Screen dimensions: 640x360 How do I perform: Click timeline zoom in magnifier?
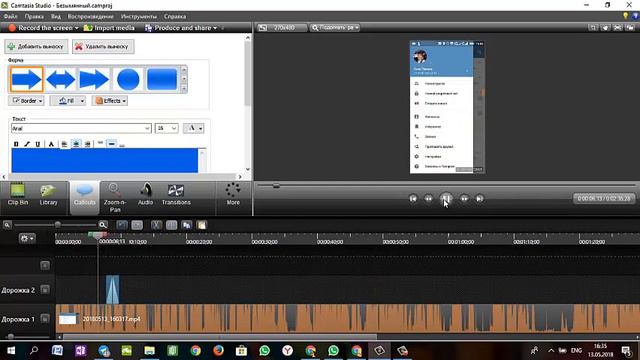coord(103,225)
